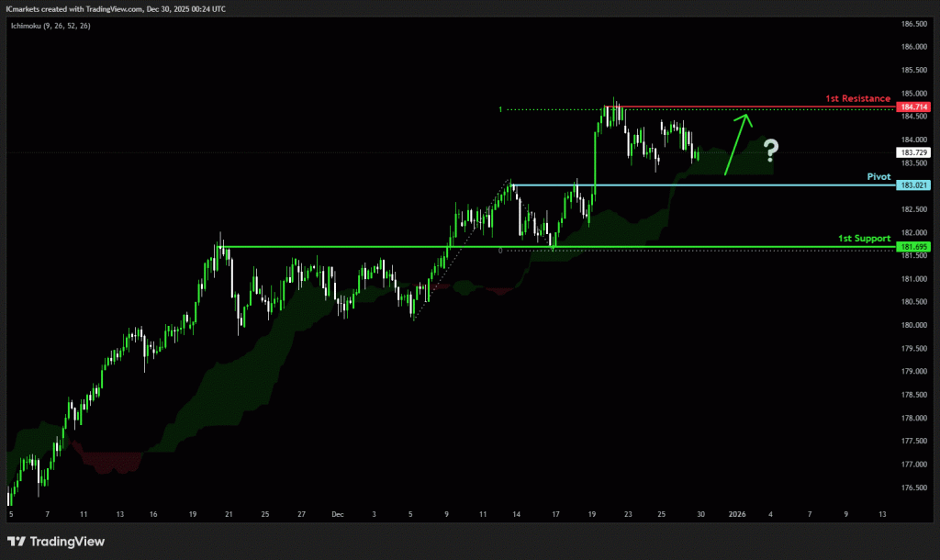Click the white question mark on the chart
This screenshot has width=940, height=560.
pos(772,150)
